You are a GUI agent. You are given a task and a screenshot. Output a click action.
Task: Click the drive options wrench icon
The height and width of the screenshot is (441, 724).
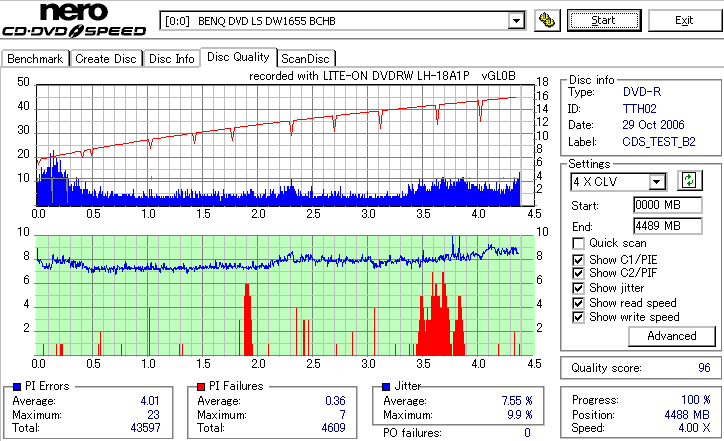click(x=547, y=20)
